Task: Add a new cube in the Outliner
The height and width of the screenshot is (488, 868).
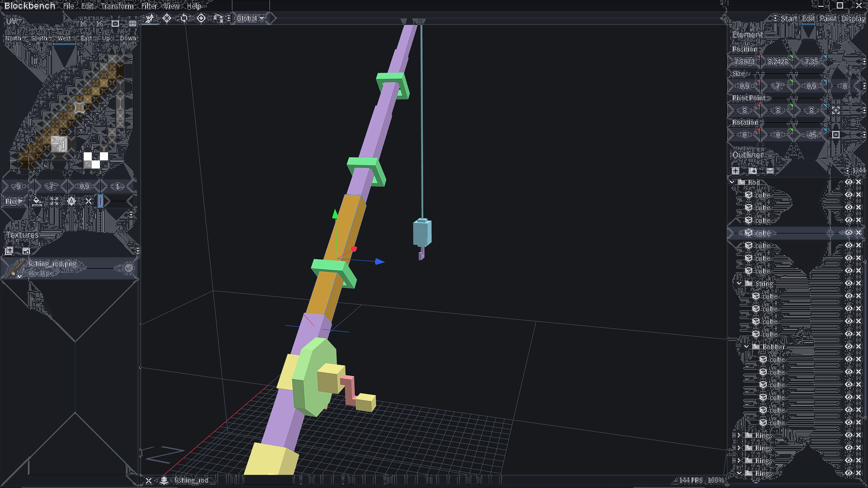Action: 736,171
